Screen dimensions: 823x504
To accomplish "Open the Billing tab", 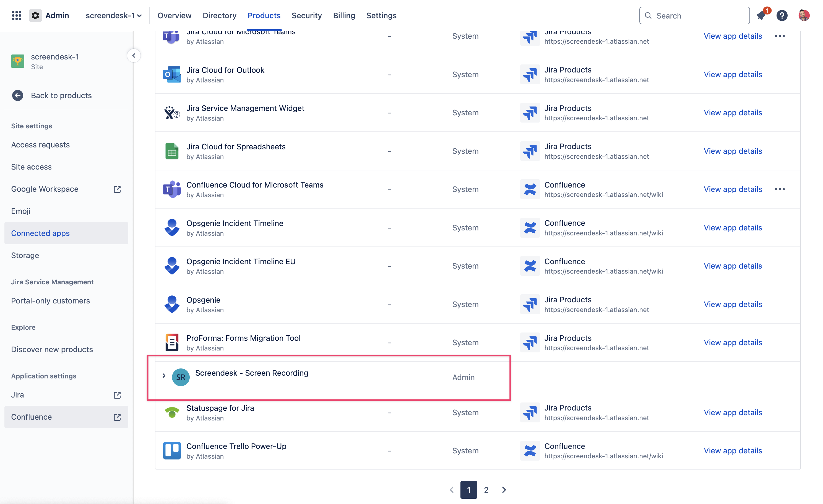I will tap(344, 15).
